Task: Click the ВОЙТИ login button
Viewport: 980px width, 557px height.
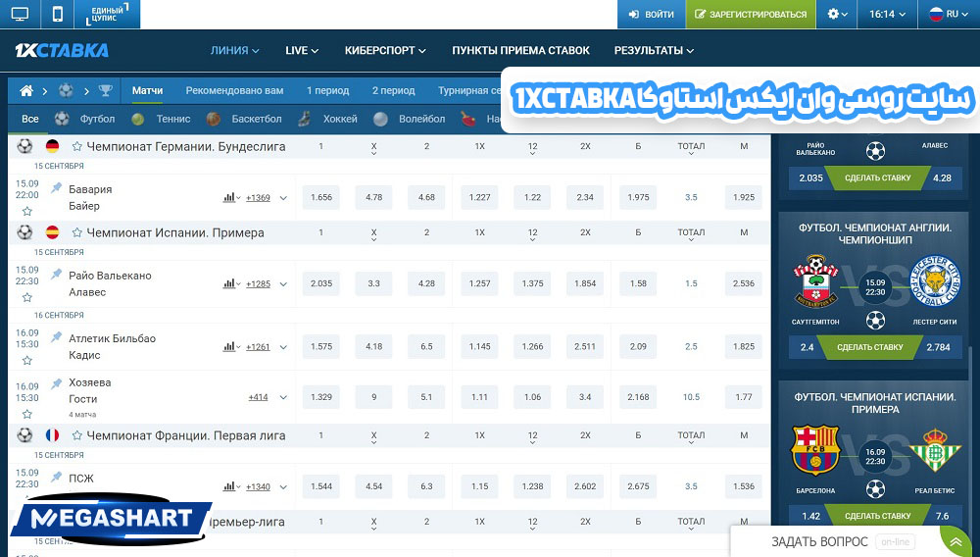Action: coord(652,14)
